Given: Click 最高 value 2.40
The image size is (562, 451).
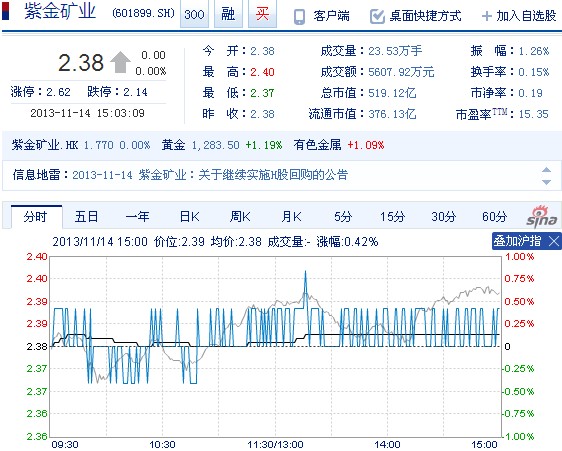Looking at the screenshot, I should point(262,72).
